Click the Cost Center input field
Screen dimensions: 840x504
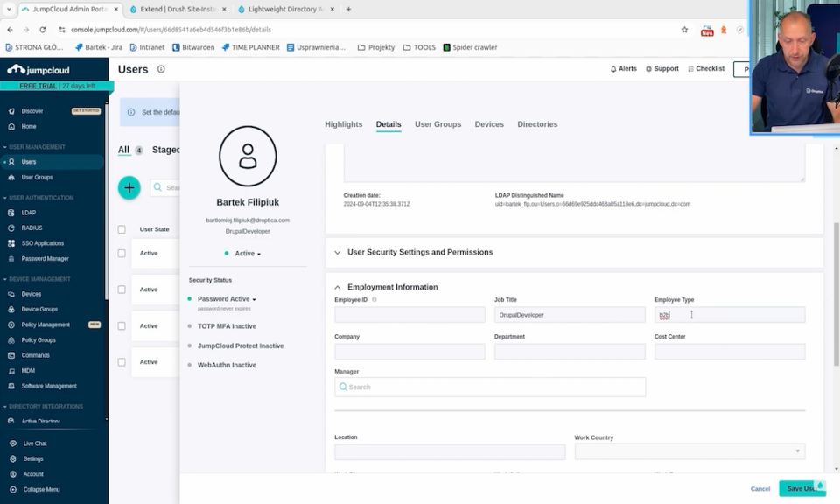tap(730, 352)
